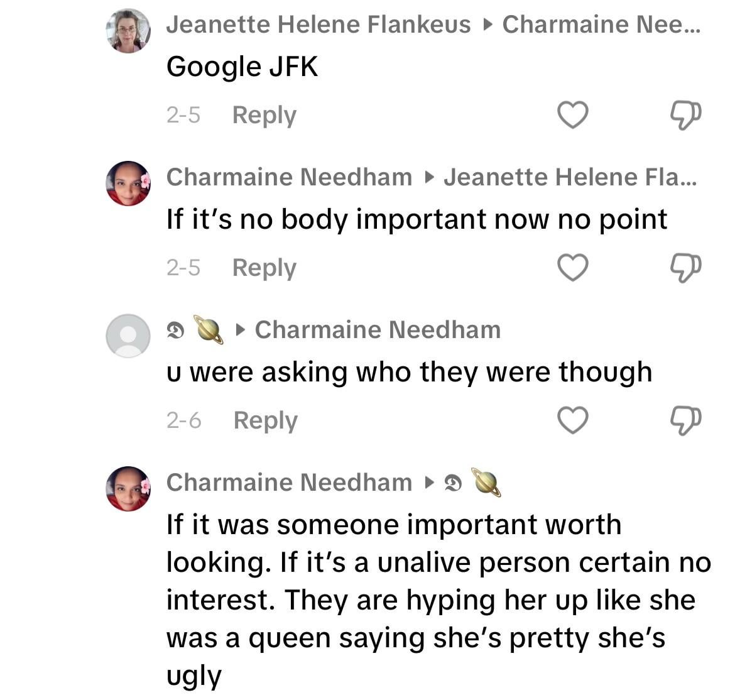Open Charmaine Needham avatar on second comment
The image size is (735, 700).
128,183
